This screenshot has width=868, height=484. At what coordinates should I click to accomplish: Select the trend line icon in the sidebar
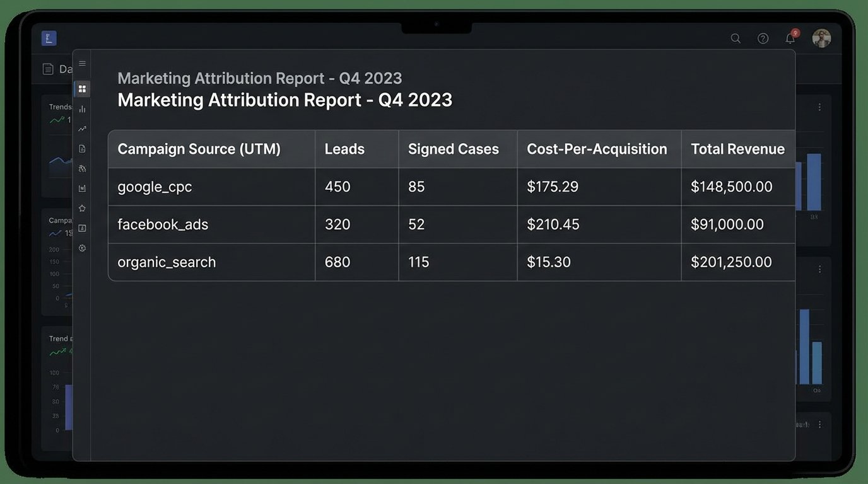coord(82,128)
